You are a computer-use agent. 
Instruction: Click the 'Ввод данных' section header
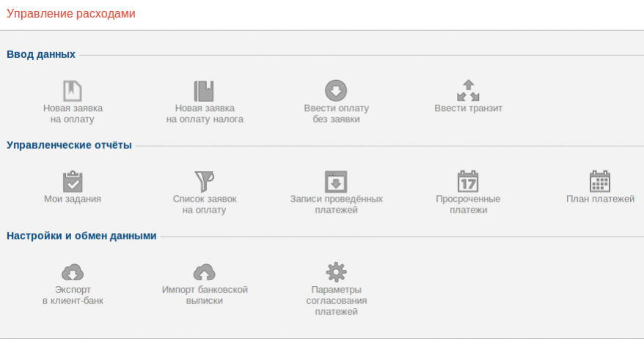pos(41,54)
